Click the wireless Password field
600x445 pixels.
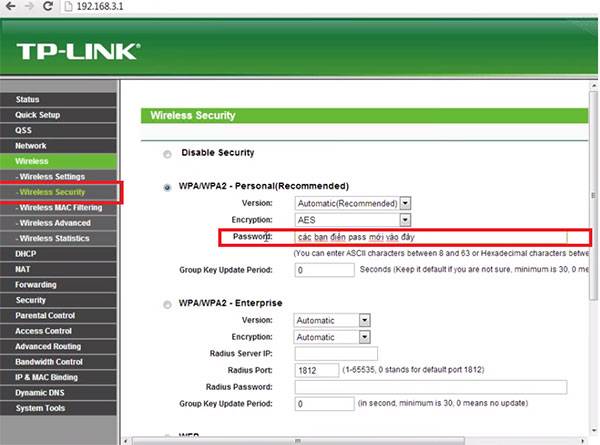click(x=430, y=237)
